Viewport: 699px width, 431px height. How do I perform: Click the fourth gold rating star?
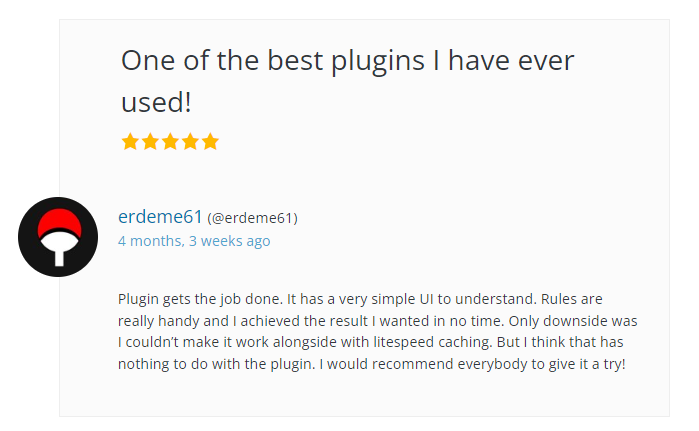190,142
